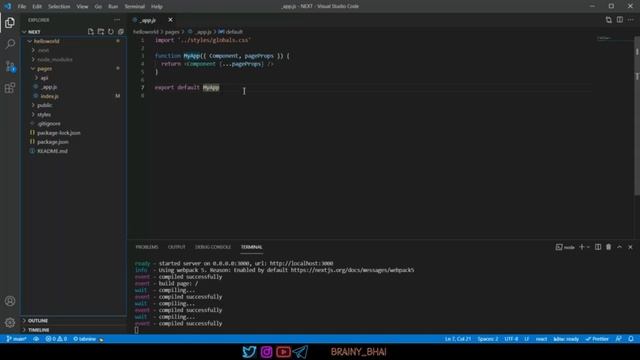Open the terminal launch profile dropdown arrow
Screen dimensions: 640x360
click(588, 247)
